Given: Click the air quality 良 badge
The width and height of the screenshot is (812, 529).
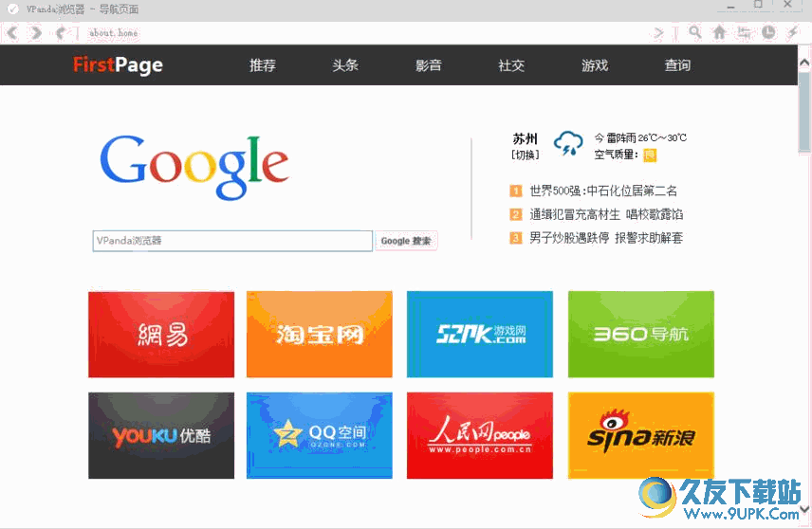Looking at the screenshot, I should (x=650, y=155).
